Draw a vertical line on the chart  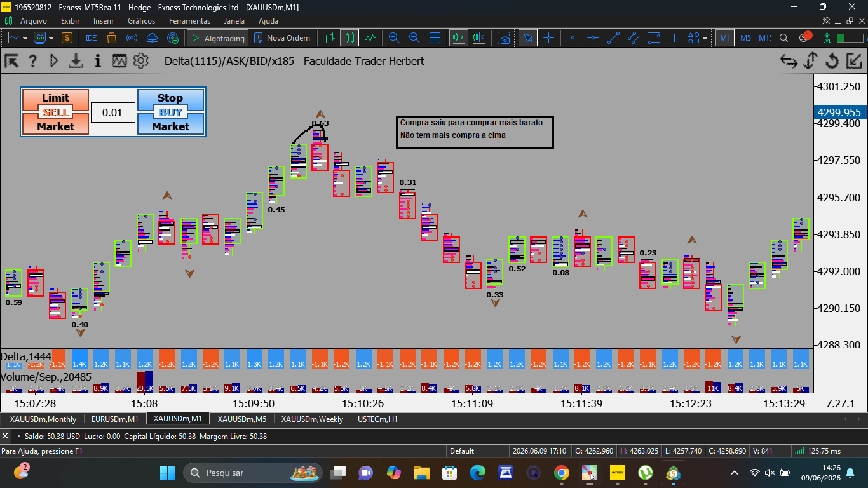(x=573, y=38)
